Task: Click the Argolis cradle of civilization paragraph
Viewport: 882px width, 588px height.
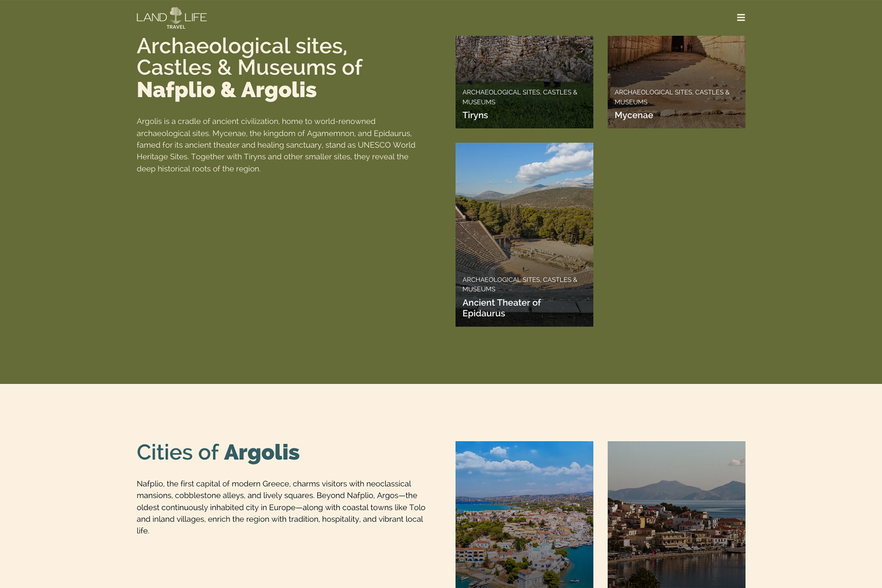Action: (276, 145)
